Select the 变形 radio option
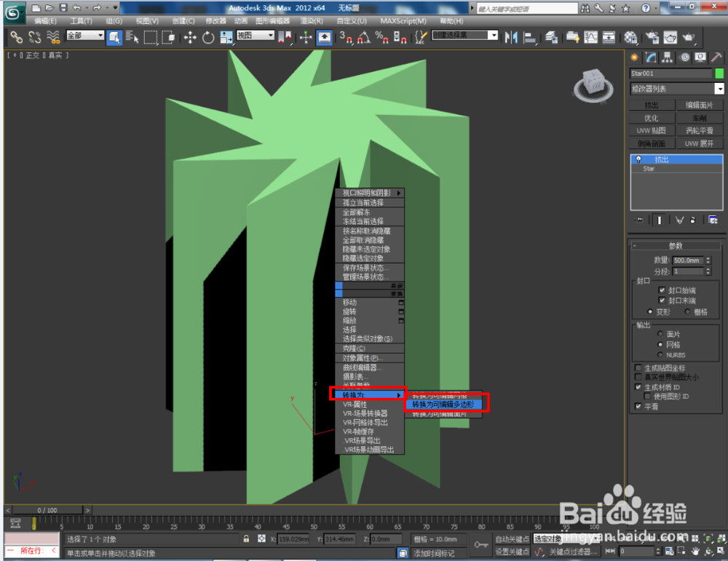Screen dimensions: 728x561 pos(650,312)
